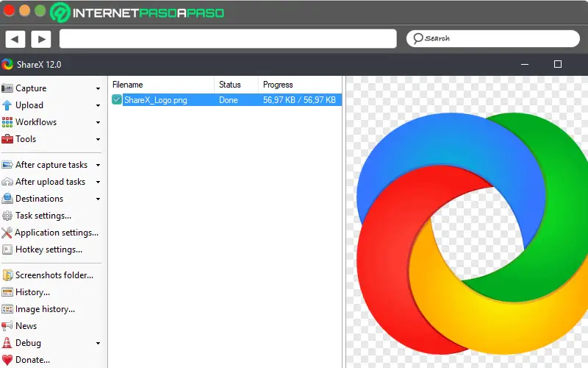
Task: Minimize the ShareX window
Action: coord(525,64)
